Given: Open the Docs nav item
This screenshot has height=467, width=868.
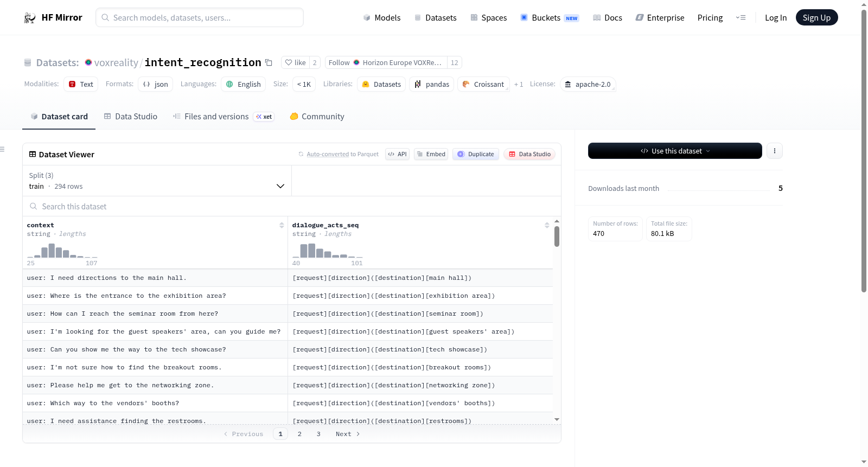Looking at the screenshot, I should pos(607,17).
